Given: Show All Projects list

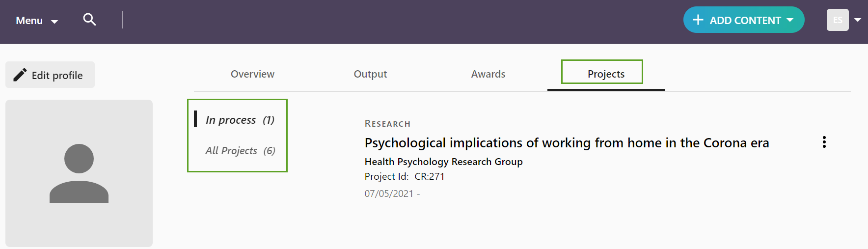Looking at the screenshot, I should (x=240, y=151).
